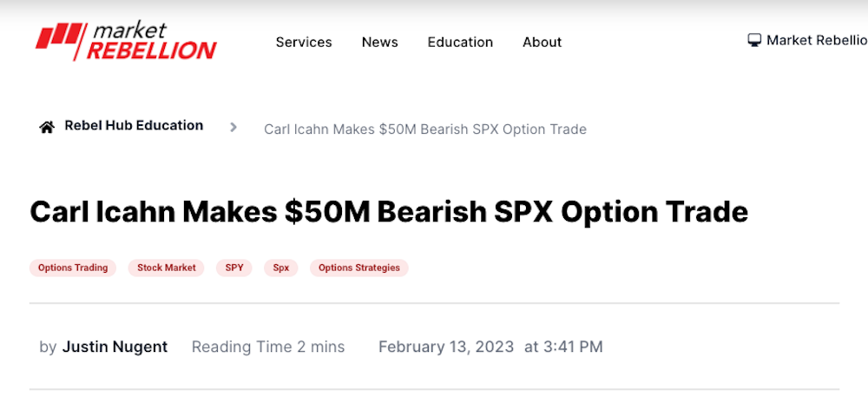This screenshot has width=868, height=404.
Task: Click the breadcrumb chevron separator
Action: click(x=233, y=127)
